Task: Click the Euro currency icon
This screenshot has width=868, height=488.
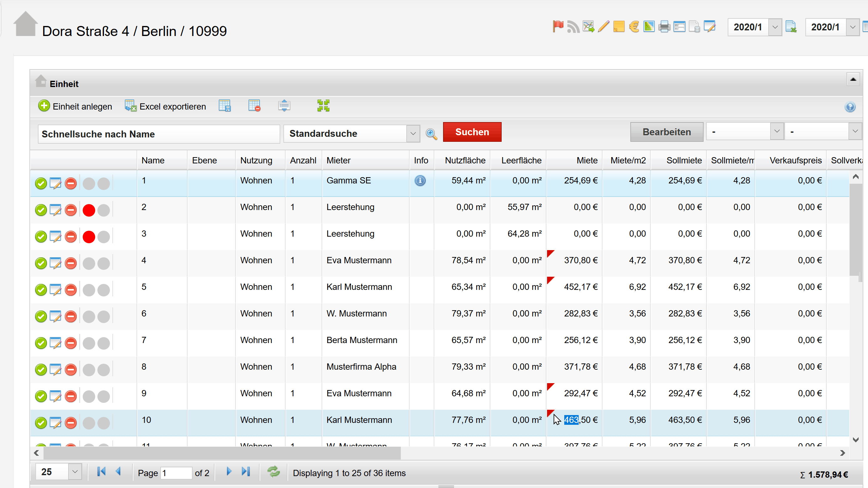Action: [x=634, y=26]
